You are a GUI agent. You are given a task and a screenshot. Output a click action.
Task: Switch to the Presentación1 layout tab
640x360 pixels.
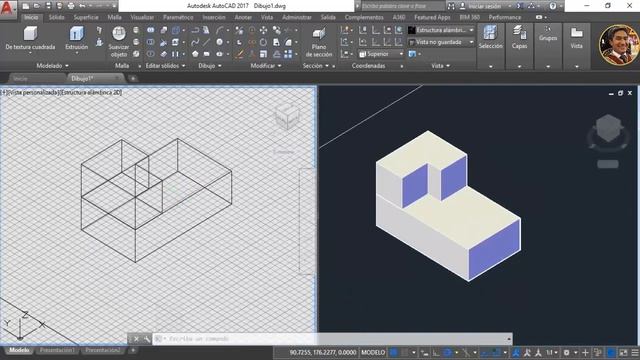(57, 350)
